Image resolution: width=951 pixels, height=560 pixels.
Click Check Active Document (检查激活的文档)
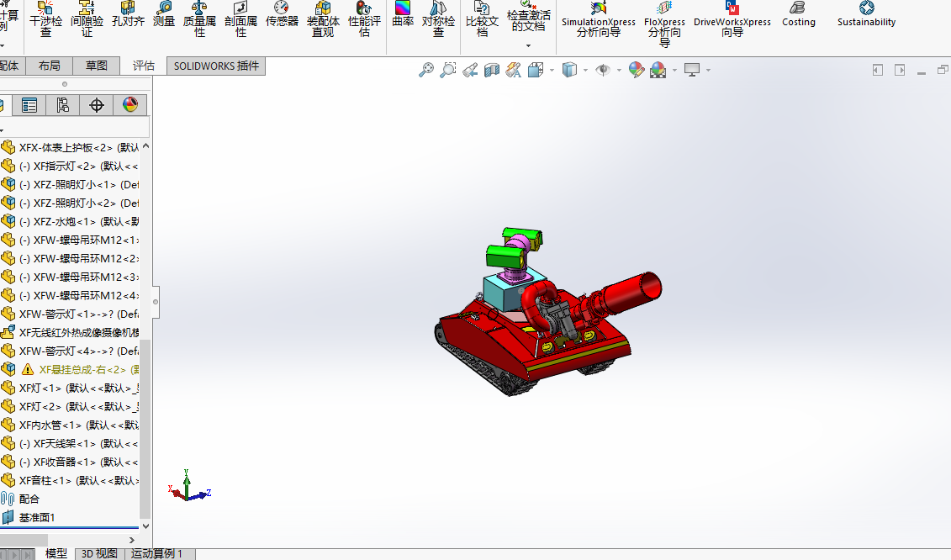[x=528, y=17]
